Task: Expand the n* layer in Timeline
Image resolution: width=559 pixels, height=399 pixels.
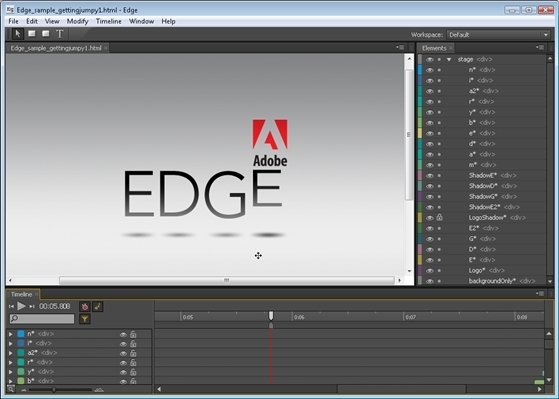Action: (11, 334)
